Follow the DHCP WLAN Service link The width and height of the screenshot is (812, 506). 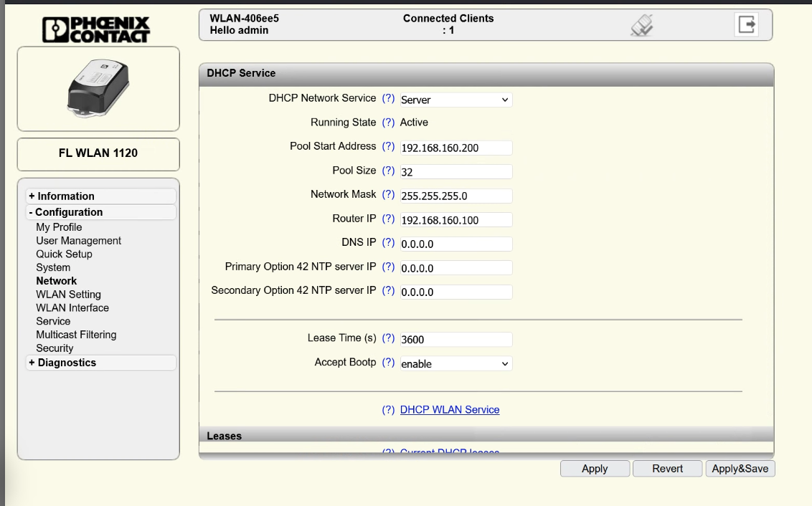click(450, 410)
